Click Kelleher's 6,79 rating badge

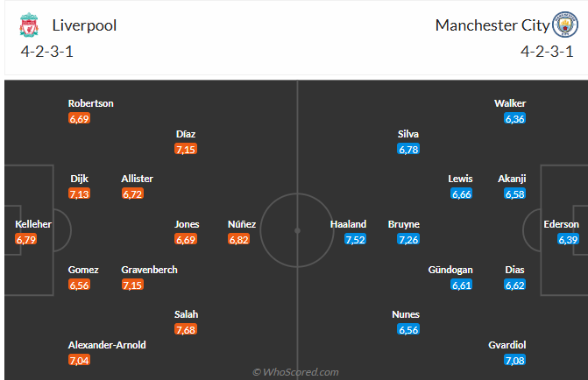[x=26, y=239]
